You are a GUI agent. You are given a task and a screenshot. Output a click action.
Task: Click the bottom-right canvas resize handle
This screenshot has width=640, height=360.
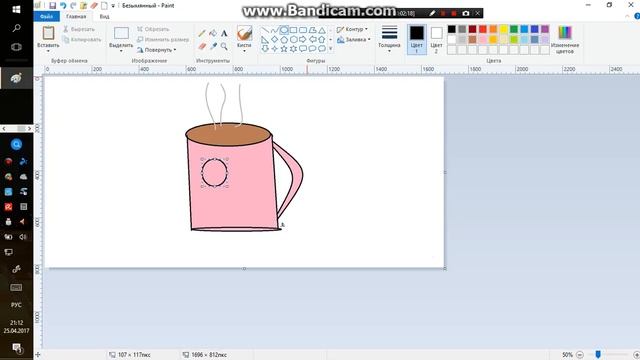point(445,268)
